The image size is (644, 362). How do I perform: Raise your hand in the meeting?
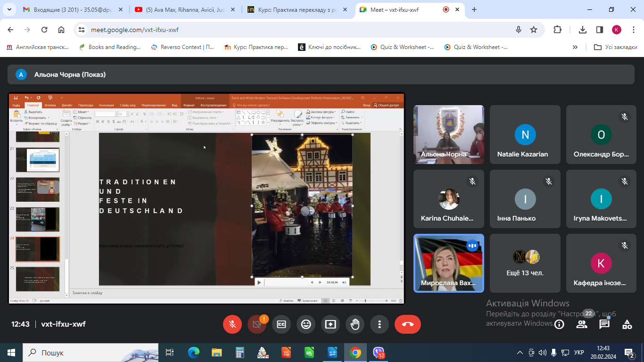coord(355,324)
